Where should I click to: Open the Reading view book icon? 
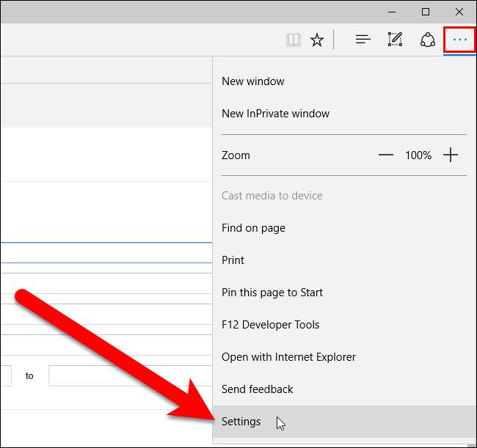(x=294, y=40)
